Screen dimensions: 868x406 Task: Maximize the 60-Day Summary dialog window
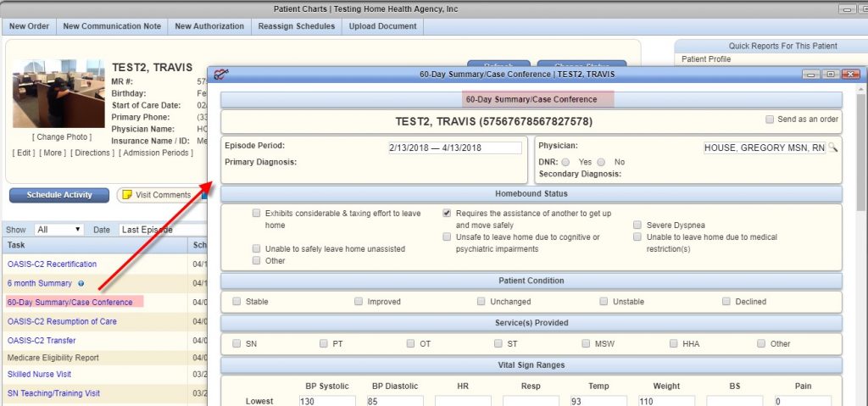830,75
